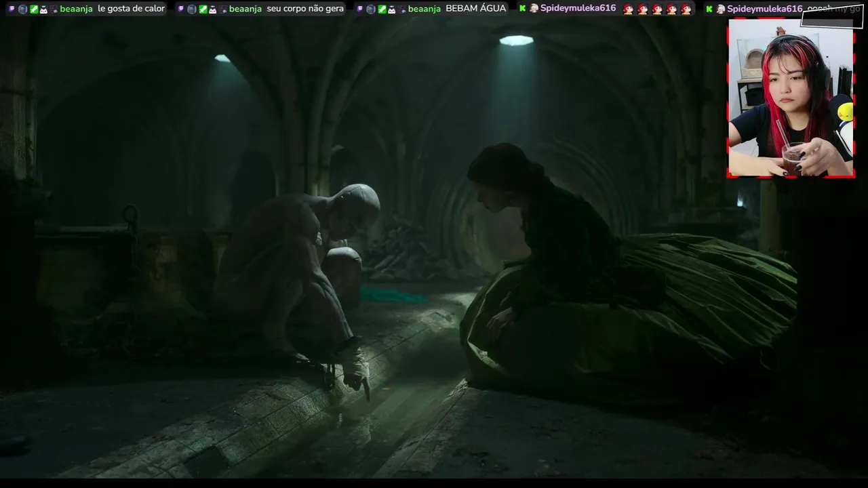Click round subscriber badge in 'BEBAM ÁGUA' message
Image resolution: width=868 pixels, height=488 pixels.
pyautogui.click(x=371, y=9)
